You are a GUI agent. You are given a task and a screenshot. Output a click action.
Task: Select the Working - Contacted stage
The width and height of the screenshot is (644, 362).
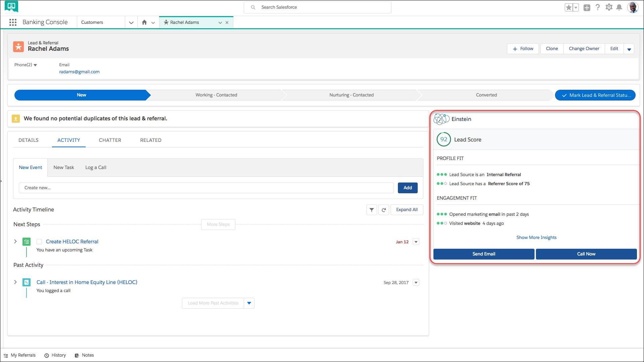(x=216, y=95)
